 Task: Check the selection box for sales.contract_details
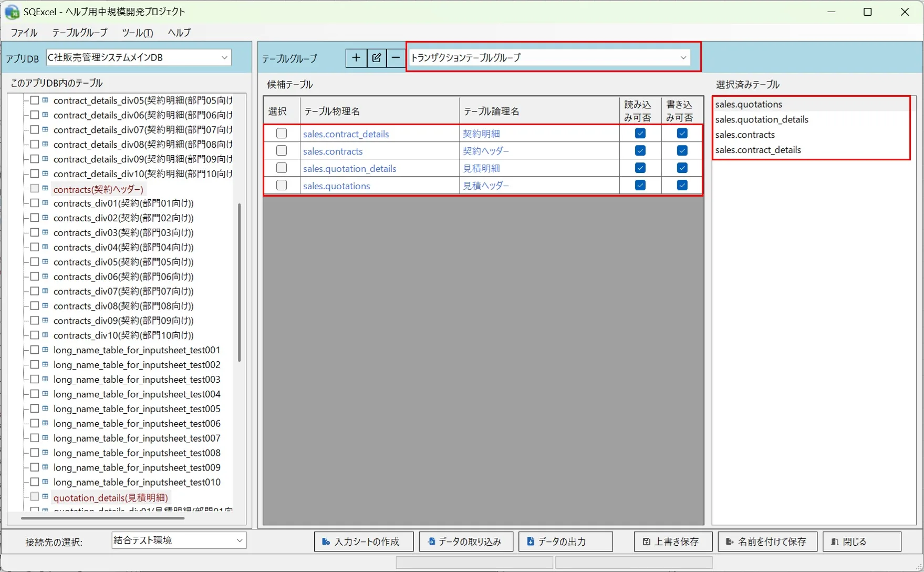(x=282, y=134)
